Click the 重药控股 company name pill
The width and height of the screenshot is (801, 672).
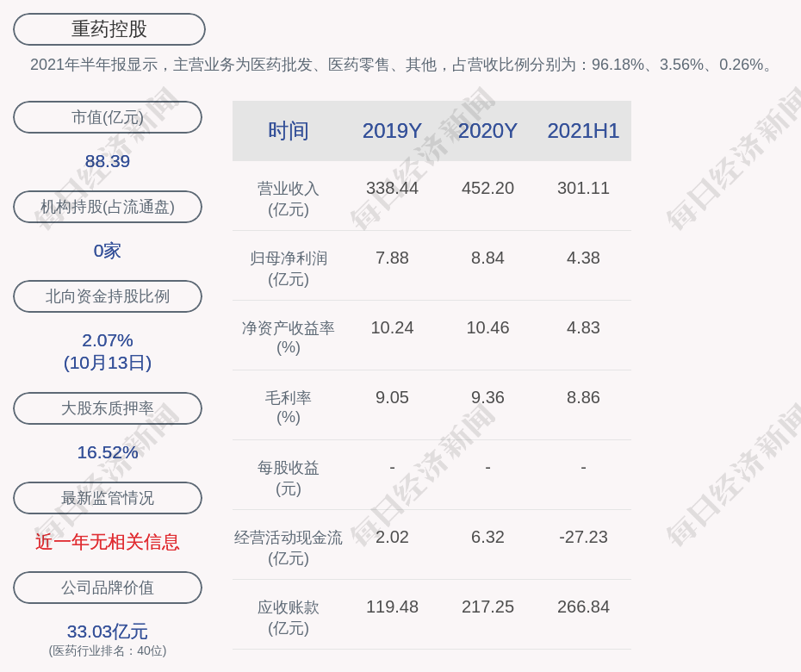point(109,29)
